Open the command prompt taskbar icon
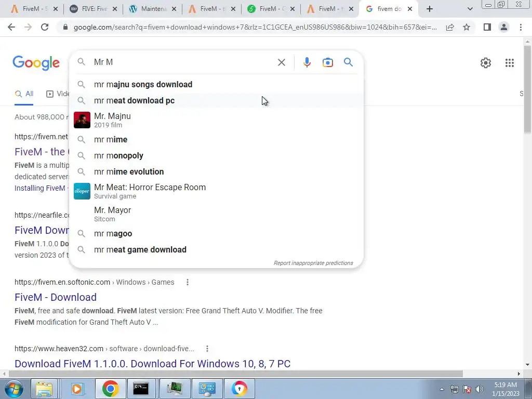532x399 pixels. [x=140, y=389]
